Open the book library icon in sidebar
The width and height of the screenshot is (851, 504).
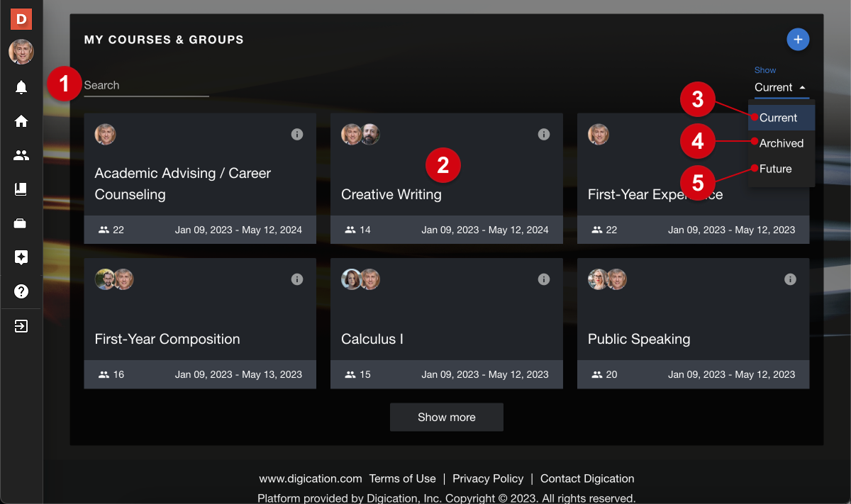(x=21, y=189)
